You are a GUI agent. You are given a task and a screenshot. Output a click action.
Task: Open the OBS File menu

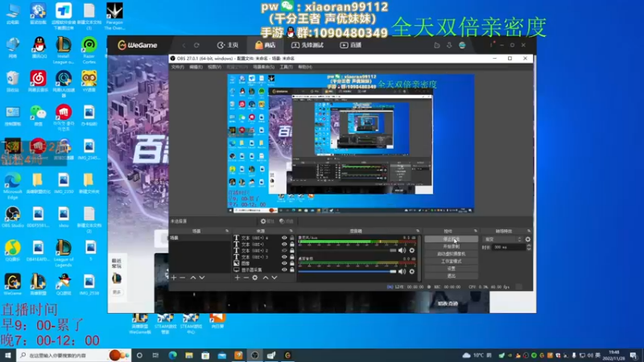point(177,67)
